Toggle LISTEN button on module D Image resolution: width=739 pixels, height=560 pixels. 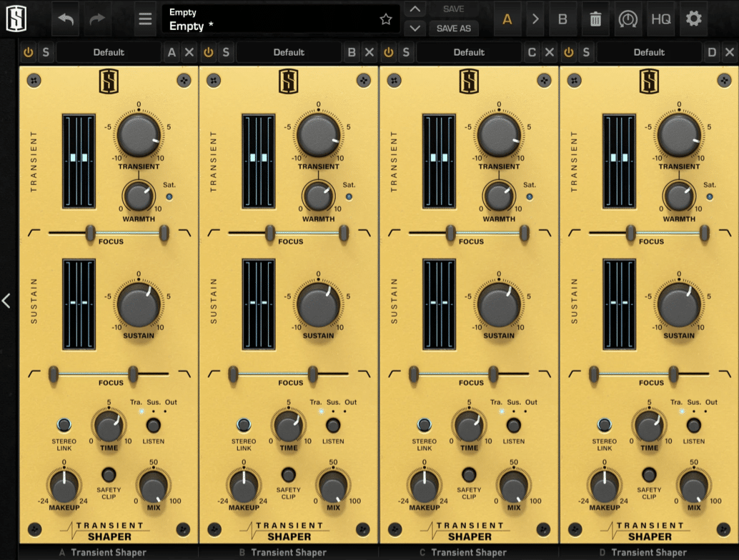[x=693, y=425]
